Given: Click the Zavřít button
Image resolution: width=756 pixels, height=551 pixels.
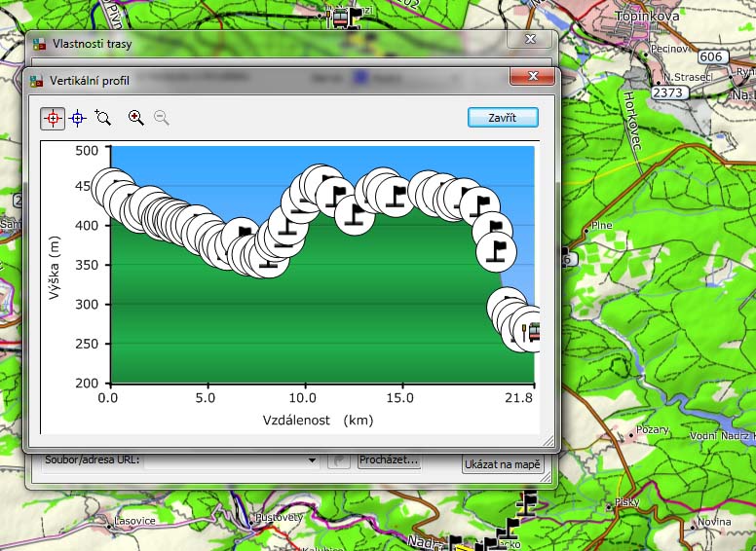Looking at the screenshot, I should (503, 118).
